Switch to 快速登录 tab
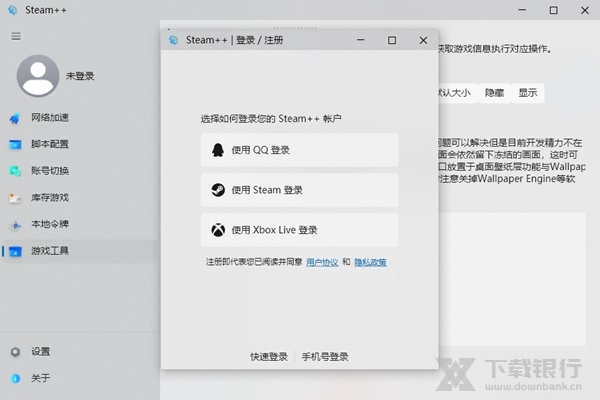Screen dimensions: 600x400 click(269, 357)
